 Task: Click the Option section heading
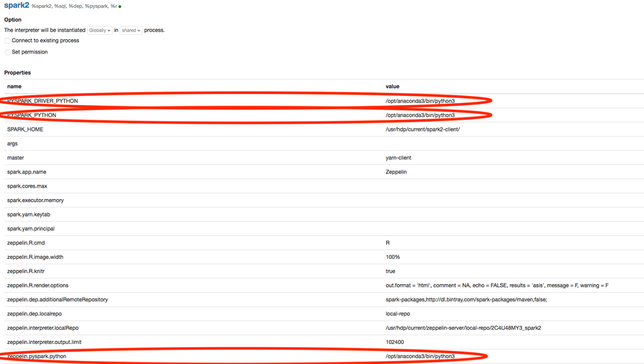point(13,20)
